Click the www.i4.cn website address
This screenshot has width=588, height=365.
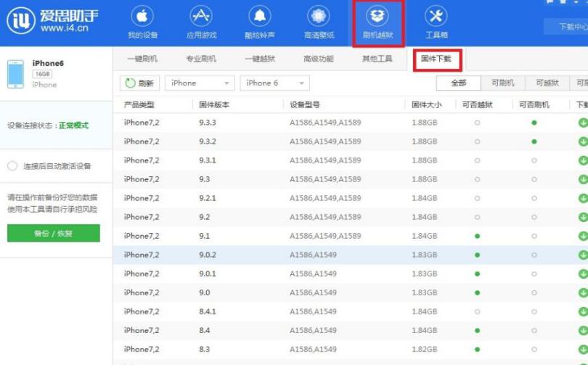click(x=65, y=28)
